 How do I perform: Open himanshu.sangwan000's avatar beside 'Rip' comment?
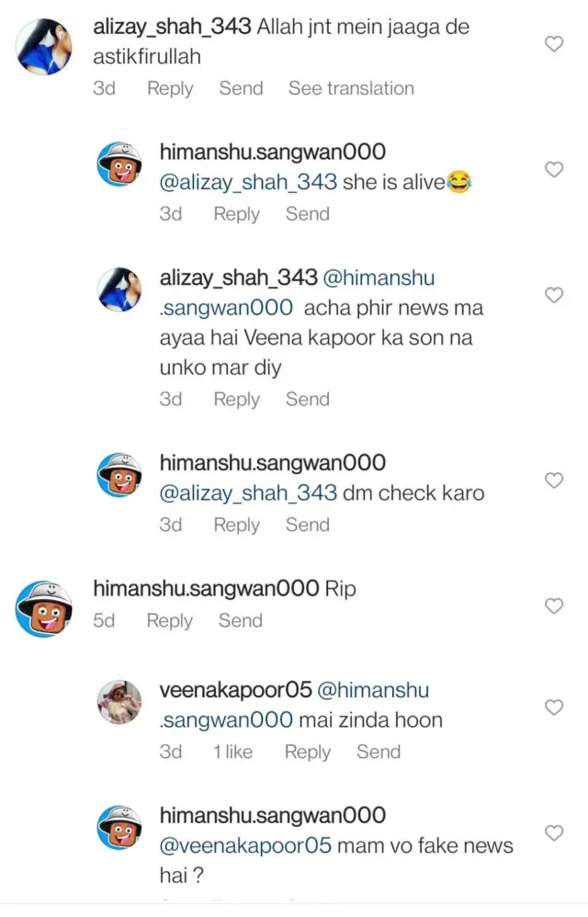tap(43, 607)
